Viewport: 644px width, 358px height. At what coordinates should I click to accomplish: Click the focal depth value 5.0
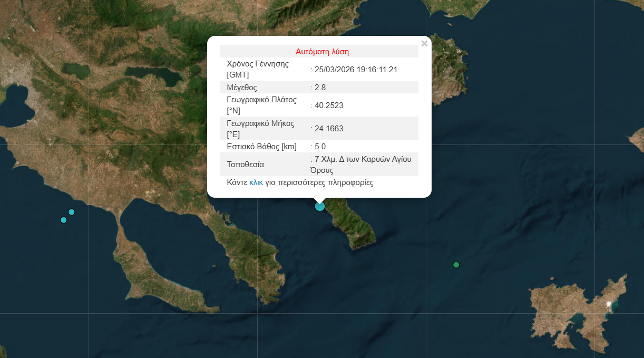click(x=320, y=147)
